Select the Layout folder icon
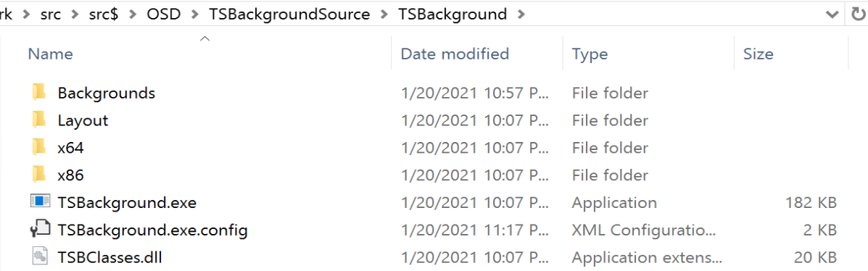The height and width of the screenshot is (271, 868). coord(38,120)
